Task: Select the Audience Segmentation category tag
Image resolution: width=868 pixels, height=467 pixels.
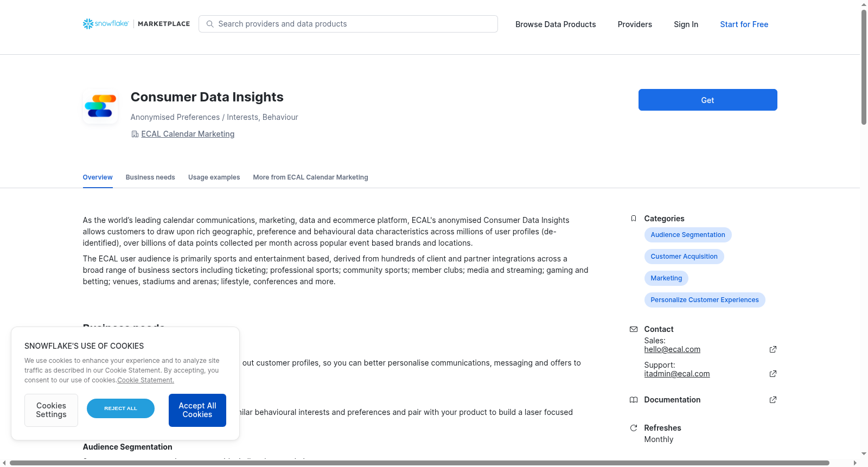Action: pyautogui.click(x=688, y=235)
